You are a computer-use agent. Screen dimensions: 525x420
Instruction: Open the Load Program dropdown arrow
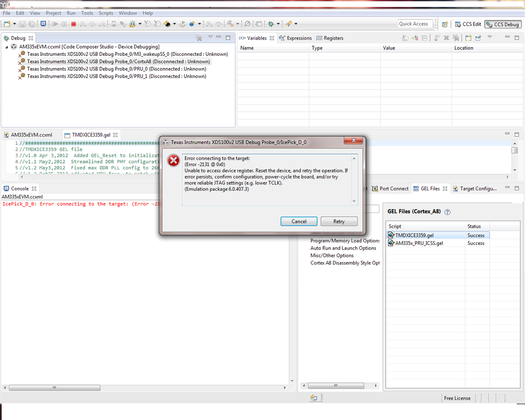tap(140, 24)
